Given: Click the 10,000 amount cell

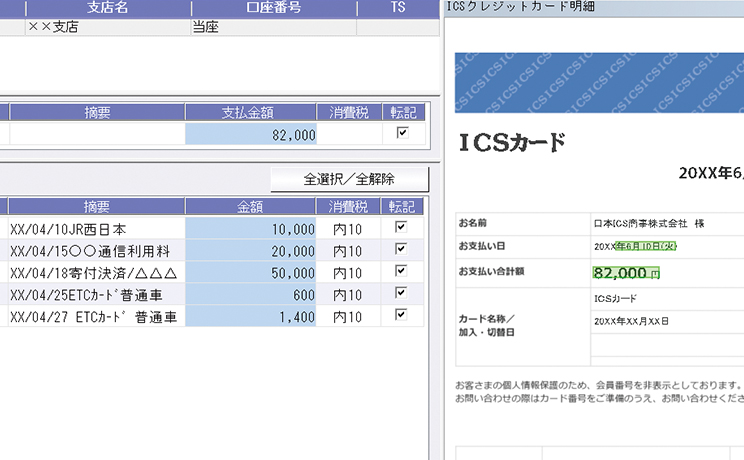Looking at the screenshot, I should tap(250, 228).
